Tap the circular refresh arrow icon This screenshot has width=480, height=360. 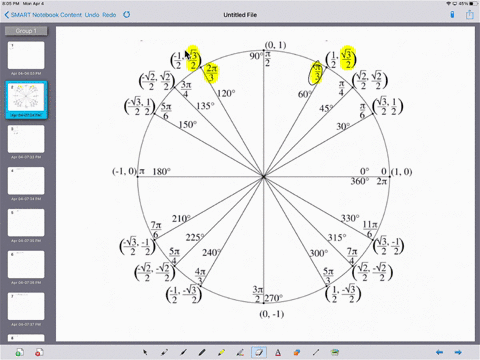click(127, 15)
